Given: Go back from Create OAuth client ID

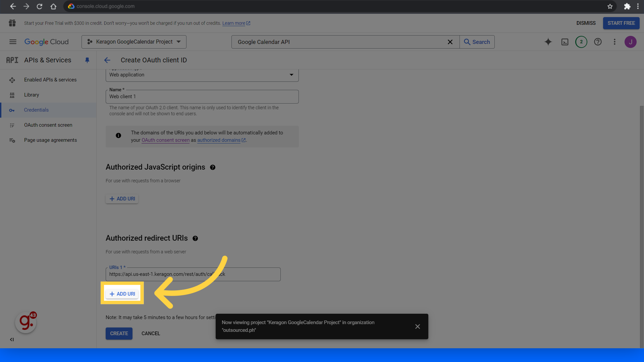Looking at the screenshot, I should click(107, 60).
